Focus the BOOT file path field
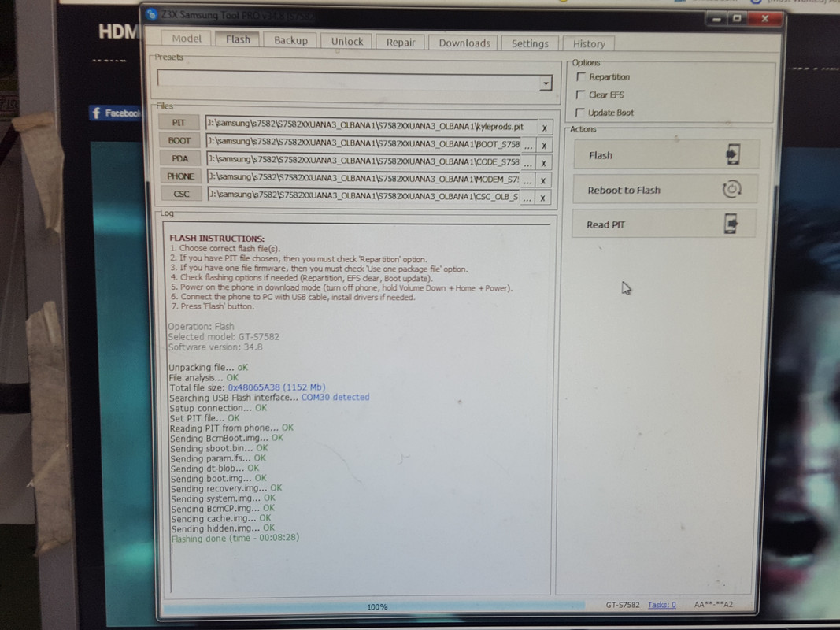 click(x=363, y=143)
